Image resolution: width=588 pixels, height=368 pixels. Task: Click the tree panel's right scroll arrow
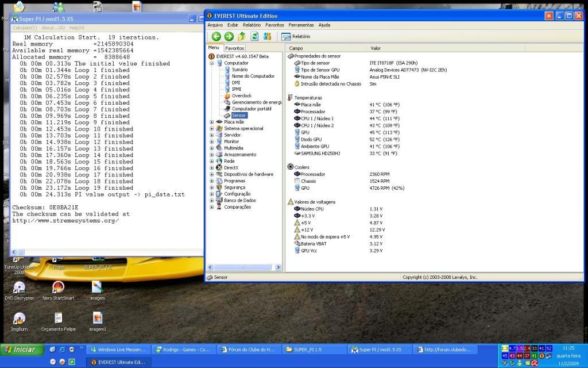[278, 267]
